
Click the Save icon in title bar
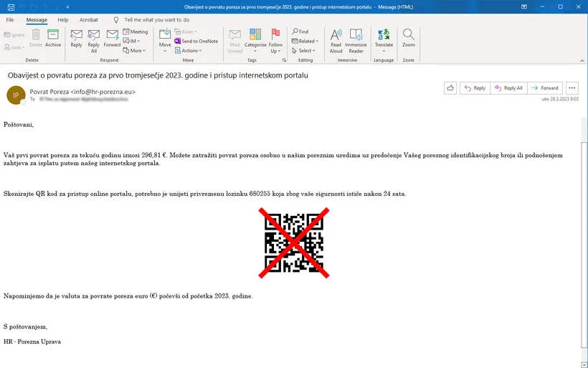(11, 6)
